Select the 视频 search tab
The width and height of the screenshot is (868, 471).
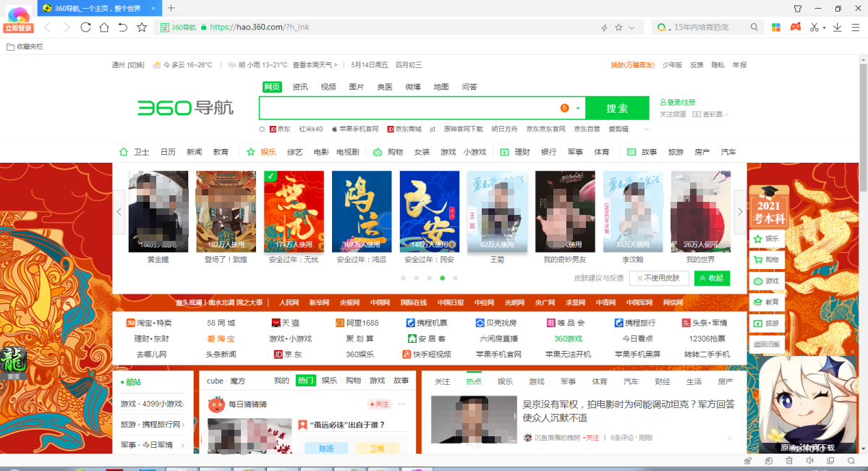coord(328,87)
